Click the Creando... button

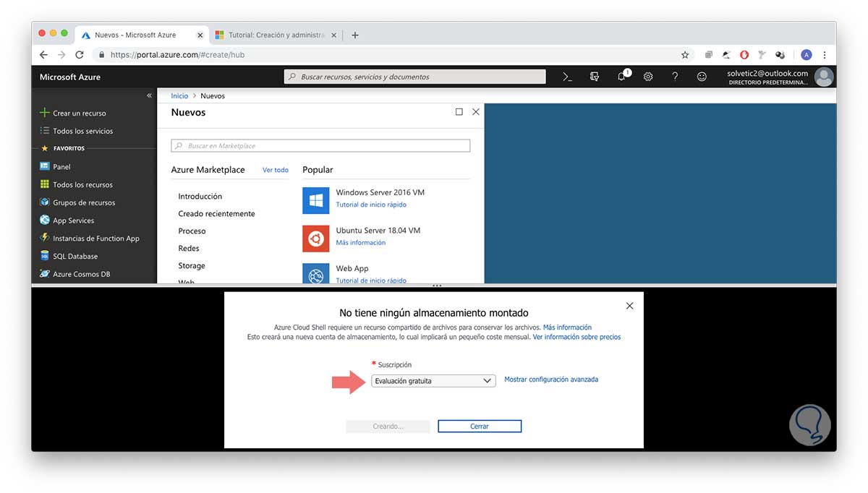pos(388,426)
